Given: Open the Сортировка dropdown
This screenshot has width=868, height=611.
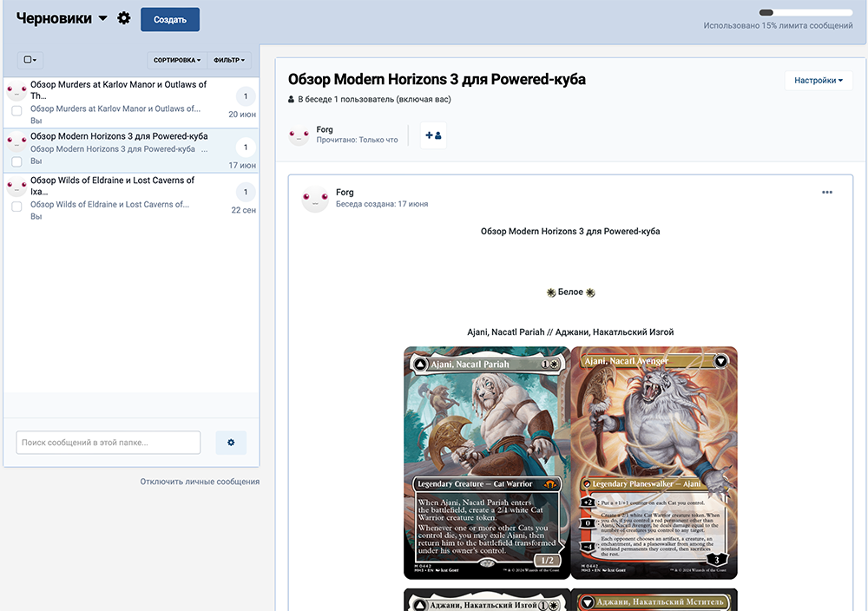Looking at the screenshot, I should click(177, 61).
